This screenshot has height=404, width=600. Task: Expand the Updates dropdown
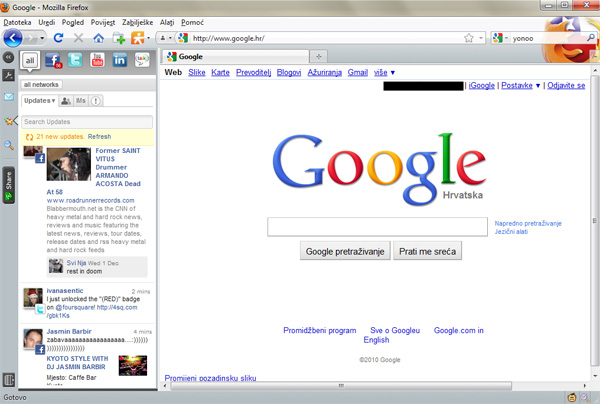[x=39, y=101]
